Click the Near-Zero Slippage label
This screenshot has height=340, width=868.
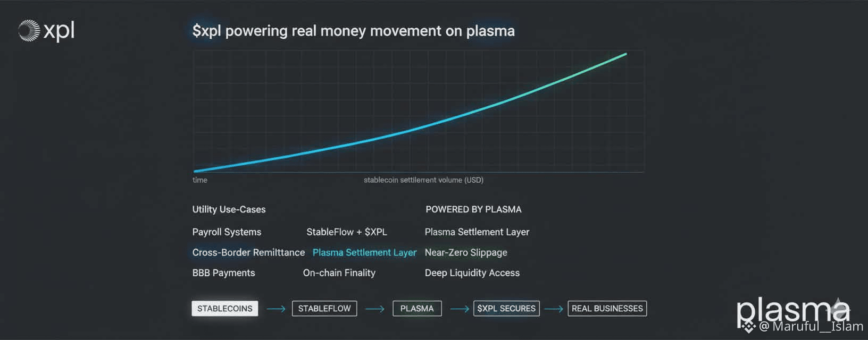tap(466, 253)
